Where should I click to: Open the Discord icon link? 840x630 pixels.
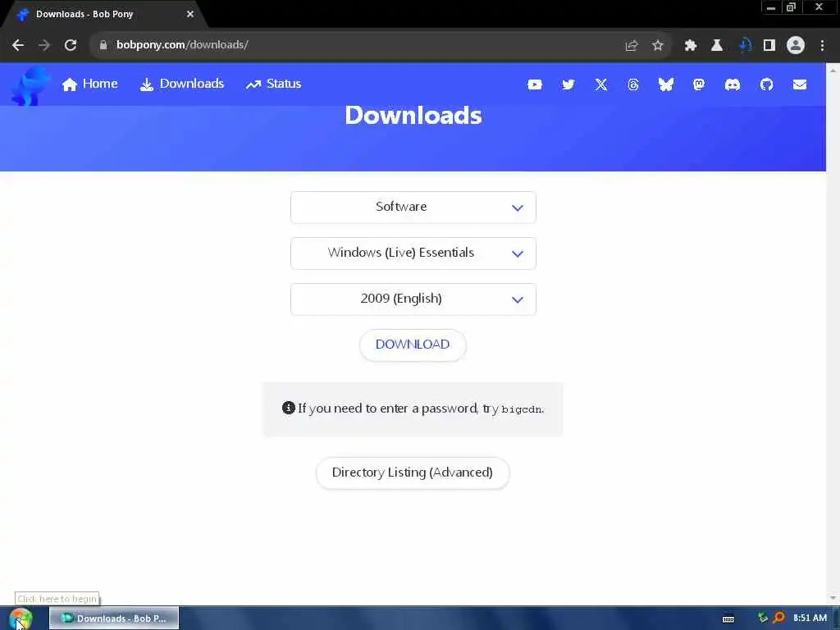(733, 84)
